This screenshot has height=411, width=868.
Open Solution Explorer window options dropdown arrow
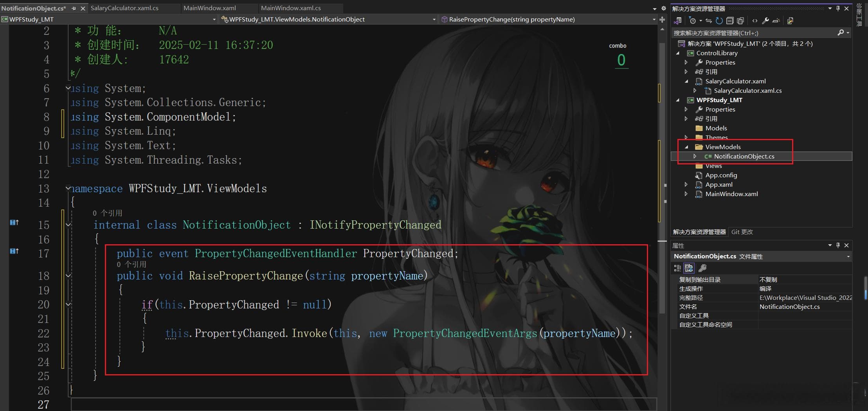[x=830, y=8]
